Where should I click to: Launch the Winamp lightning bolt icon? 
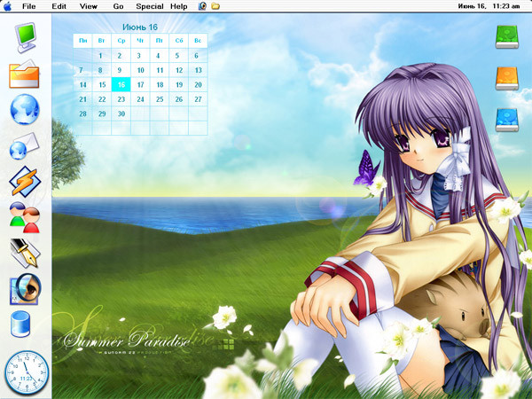click(x=25, y=182)
